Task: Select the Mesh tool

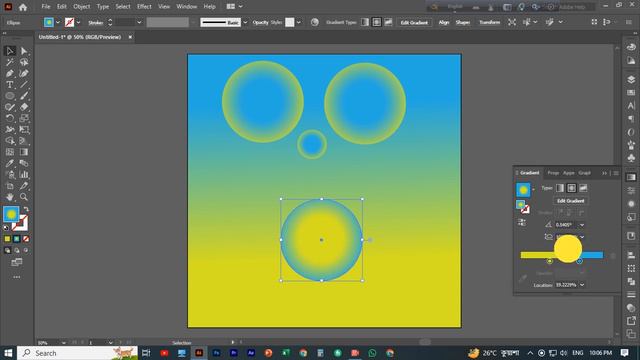Action: pyautogui.click(x=10, y=152)
